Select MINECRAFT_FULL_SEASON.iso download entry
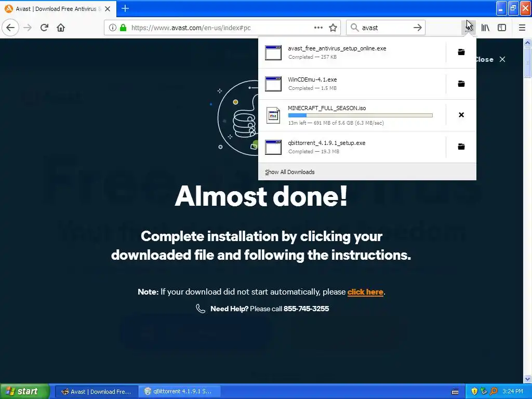This screenshot has height=399, width=532. (352, 115)
